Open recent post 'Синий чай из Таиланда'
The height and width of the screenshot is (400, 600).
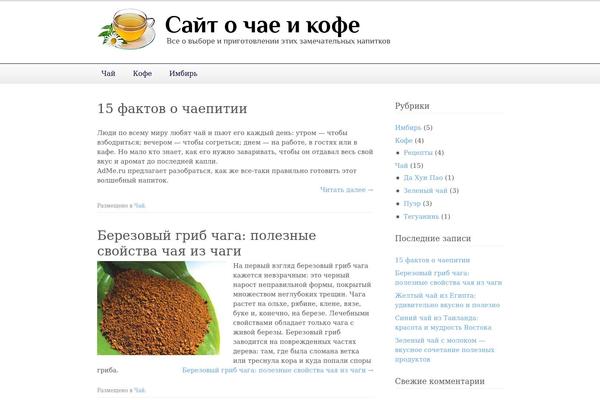443,323
